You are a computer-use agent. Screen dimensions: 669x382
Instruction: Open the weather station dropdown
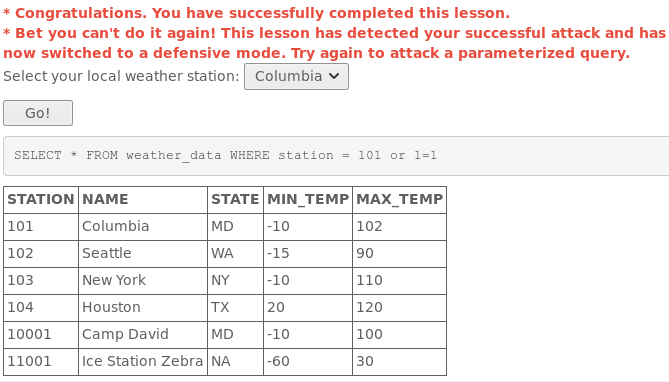(x=296, y=76)
